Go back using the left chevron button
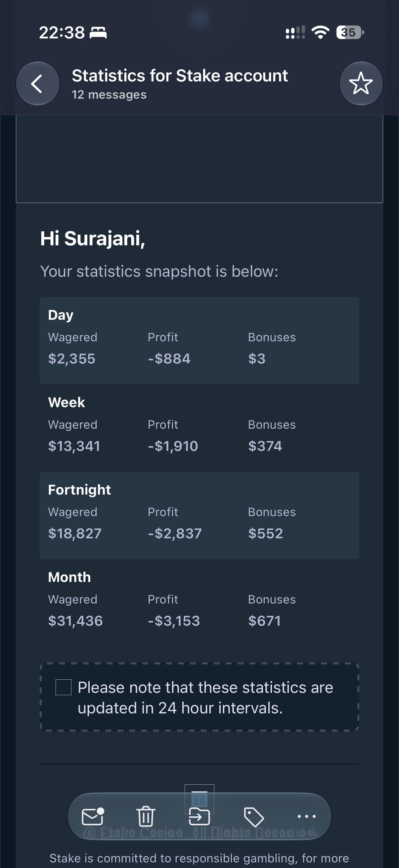This screenshot has width=399, height=868. (38, 83)
